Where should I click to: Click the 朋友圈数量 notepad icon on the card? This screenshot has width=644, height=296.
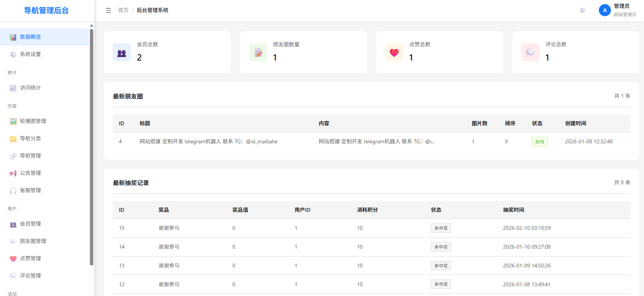(258, 52)
